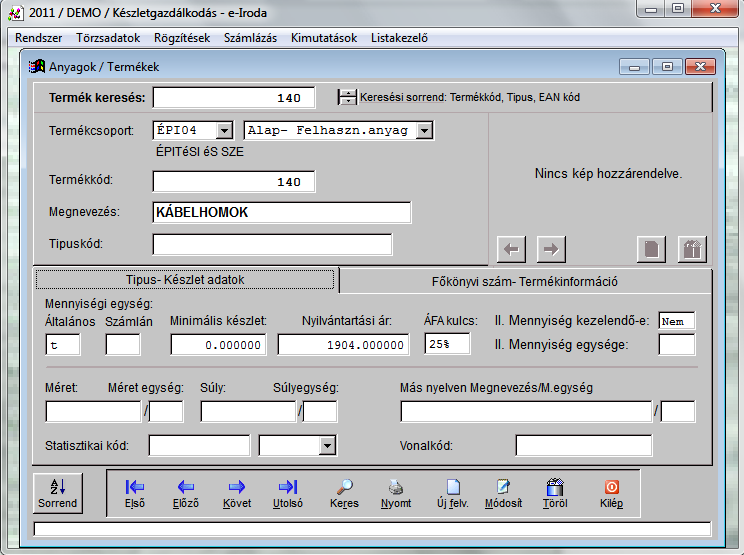The width and height of the screenshot is (744, 555).
Task: Open the Kimutatások menu
Action: tap(323, 38)
